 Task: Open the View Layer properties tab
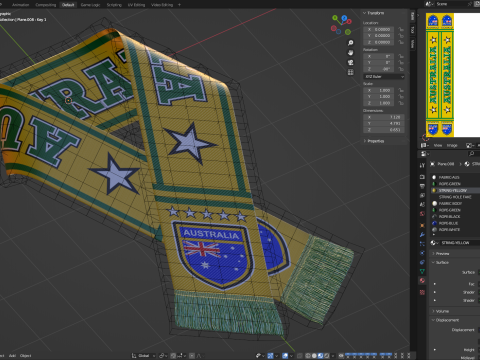coord(422,195)
